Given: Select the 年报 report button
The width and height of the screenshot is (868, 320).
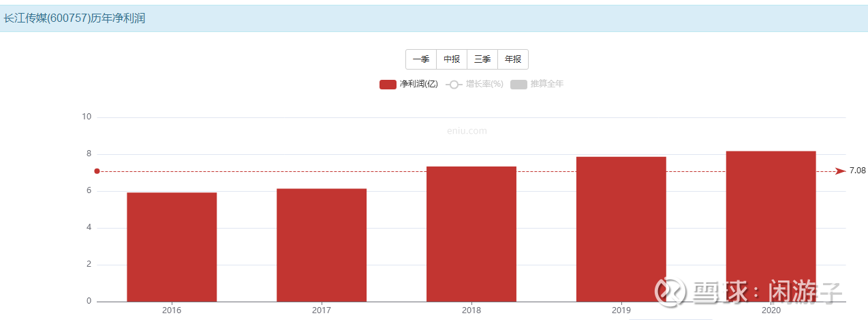Looking at the screenshot, I should tap(513, 59).
